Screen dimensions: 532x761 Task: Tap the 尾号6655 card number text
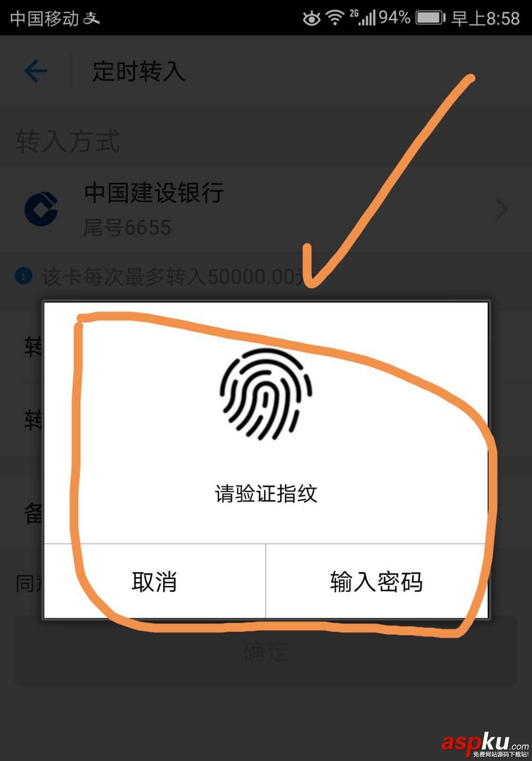127,228
